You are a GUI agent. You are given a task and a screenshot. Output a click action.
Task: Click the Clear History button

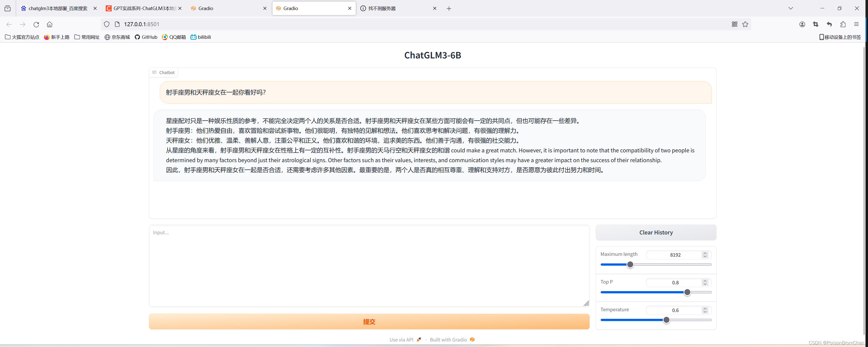pos(656,232)
